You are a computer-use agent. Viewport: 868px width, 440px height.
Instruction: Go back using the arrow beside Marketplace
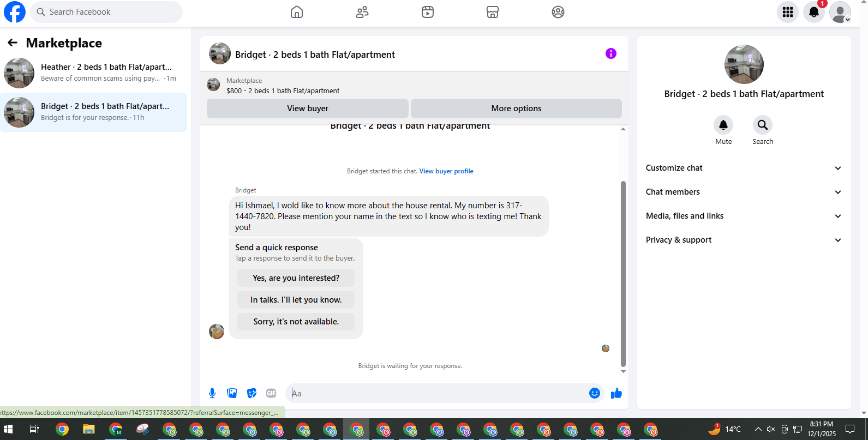(13, 43)
